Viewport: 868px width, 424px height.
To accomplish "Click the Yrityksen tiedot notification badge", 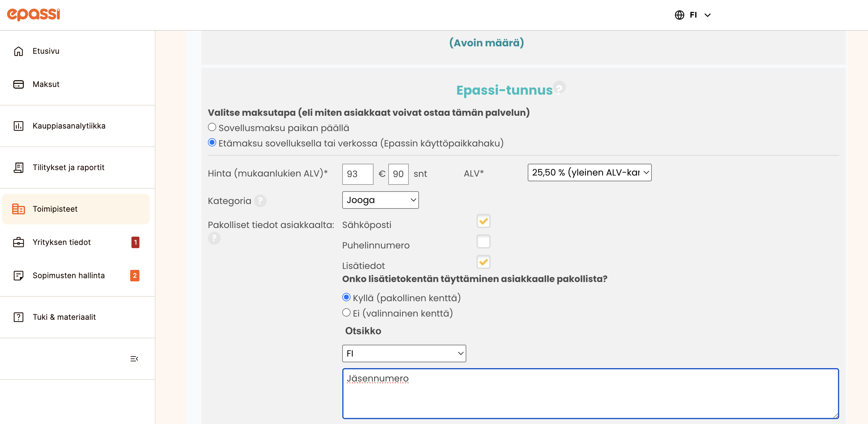I will click(136, 242).
